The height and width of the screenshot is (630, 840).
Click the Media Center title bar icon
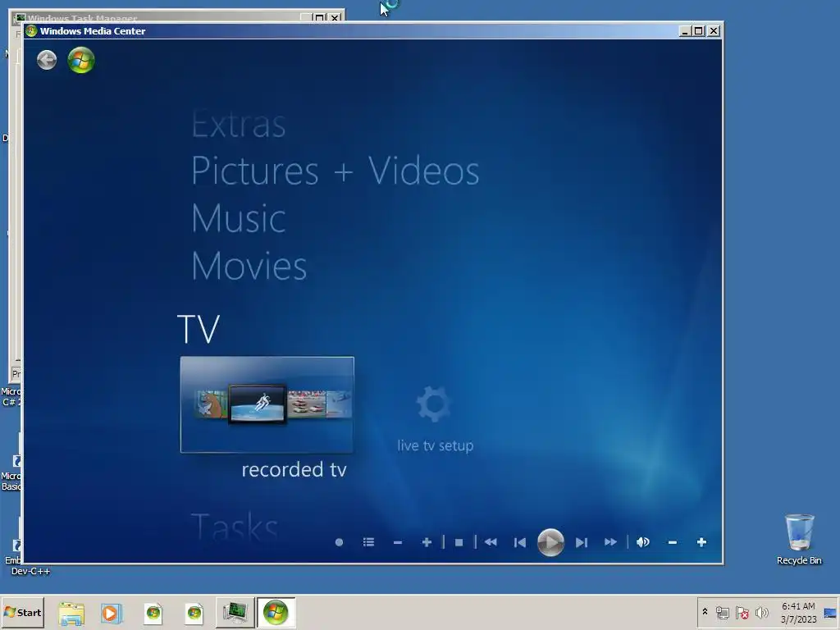point(31,31)
